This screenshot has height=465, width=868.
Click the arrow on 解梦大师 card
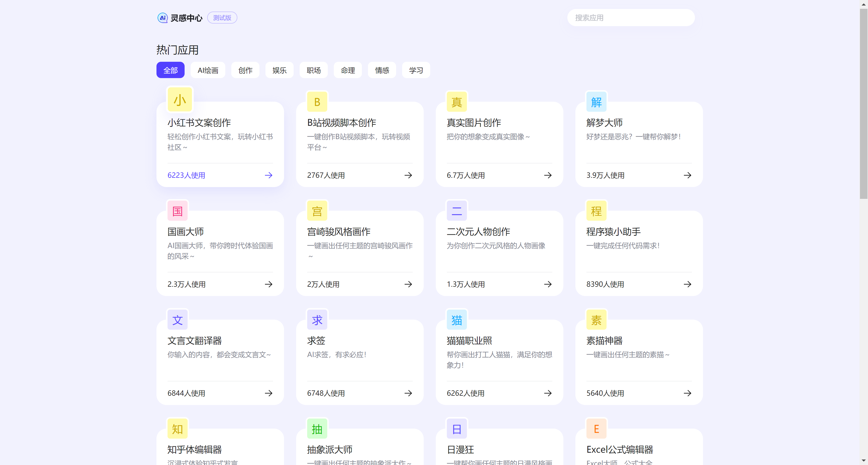687,175
